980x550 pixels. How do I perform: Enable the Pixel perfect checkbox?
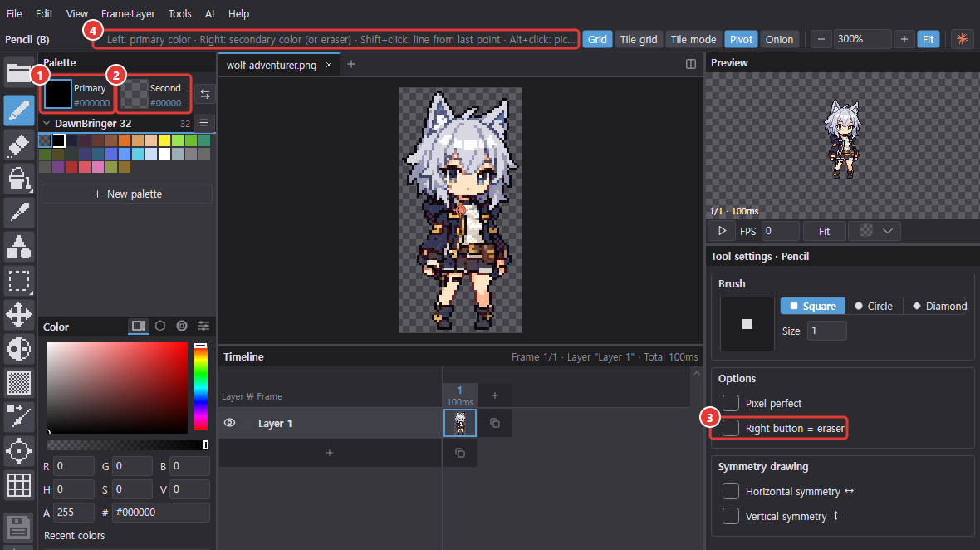point(731,403)
